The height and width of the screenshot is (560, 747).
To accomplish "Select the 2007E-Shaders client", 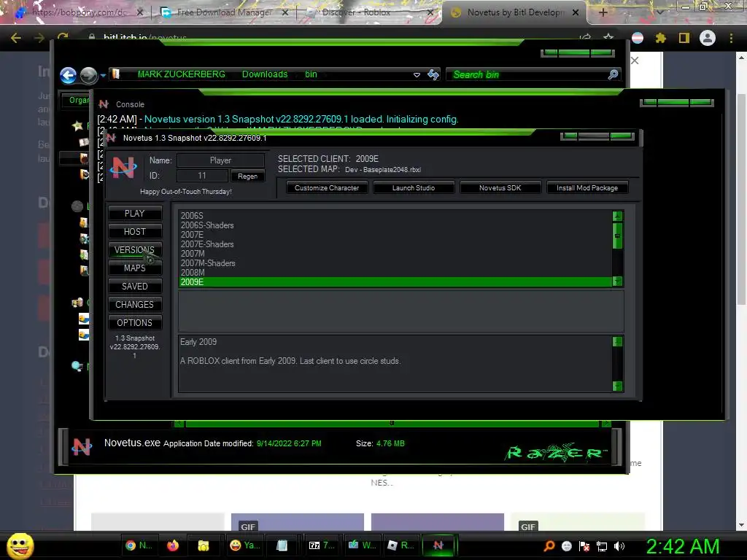I will click(x=395, y=244).
